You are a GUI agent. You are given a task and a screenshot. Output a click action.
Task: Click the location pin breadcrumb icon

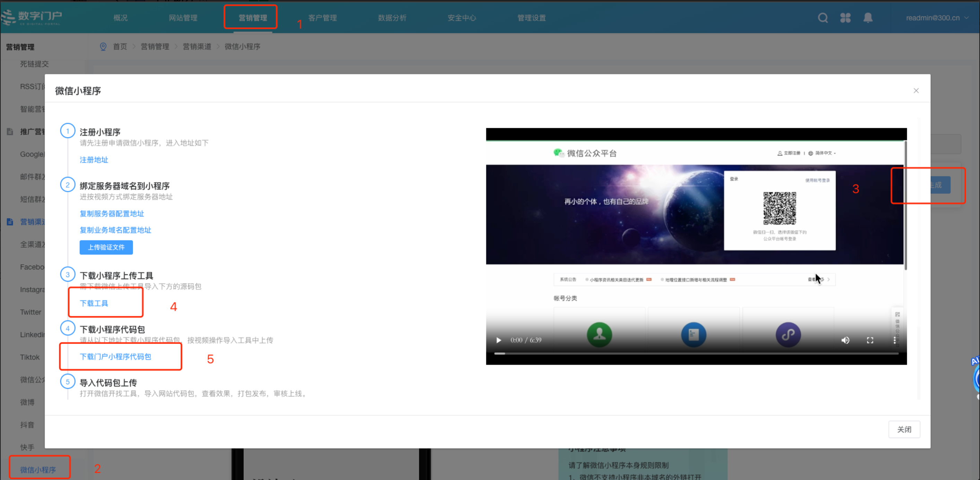(x=103, y=46)
